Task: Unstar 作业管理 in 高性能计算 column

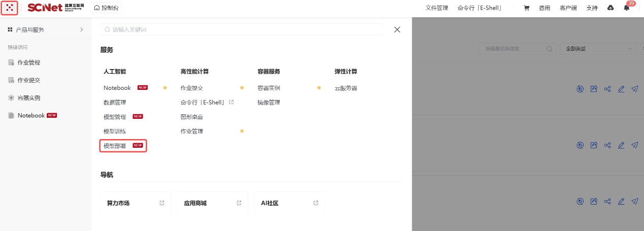Action: pyautogui.click(x=242, y=131)
